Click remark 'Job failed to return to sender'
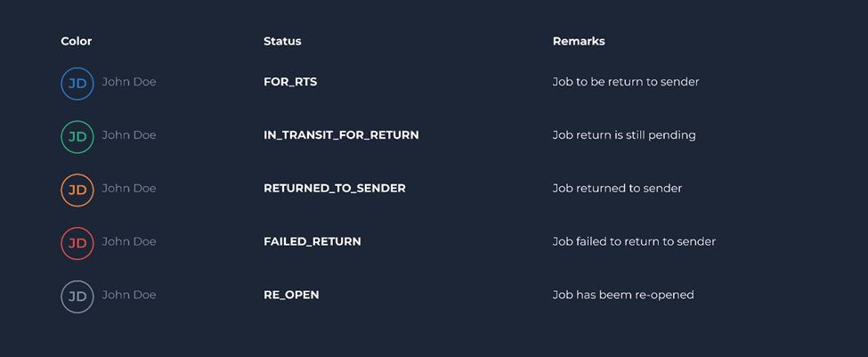Screen dimensions: 868x357 pyautogui.click(x=634, y=241)
